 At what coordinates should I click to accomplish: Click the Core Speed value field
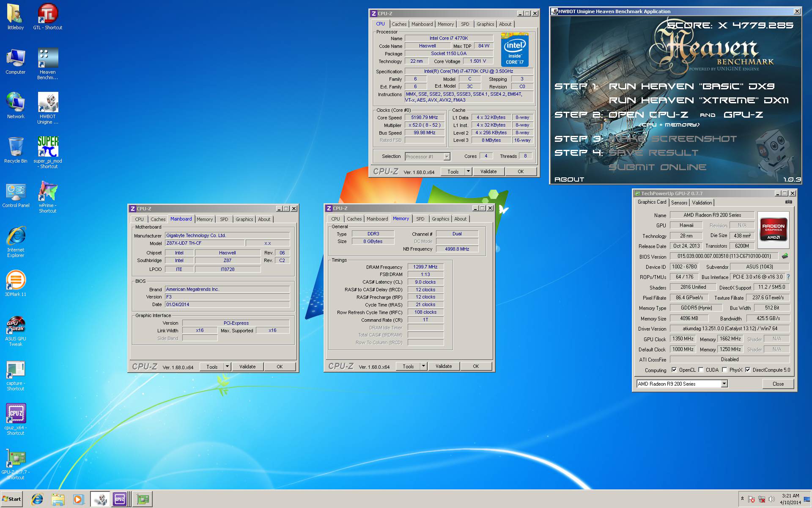pyautogui.click(x=425, y=117)
